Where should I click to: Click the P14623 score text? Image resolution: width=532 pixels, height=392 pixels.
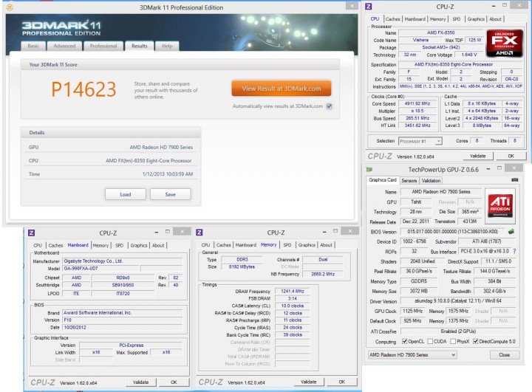(83, 89)
